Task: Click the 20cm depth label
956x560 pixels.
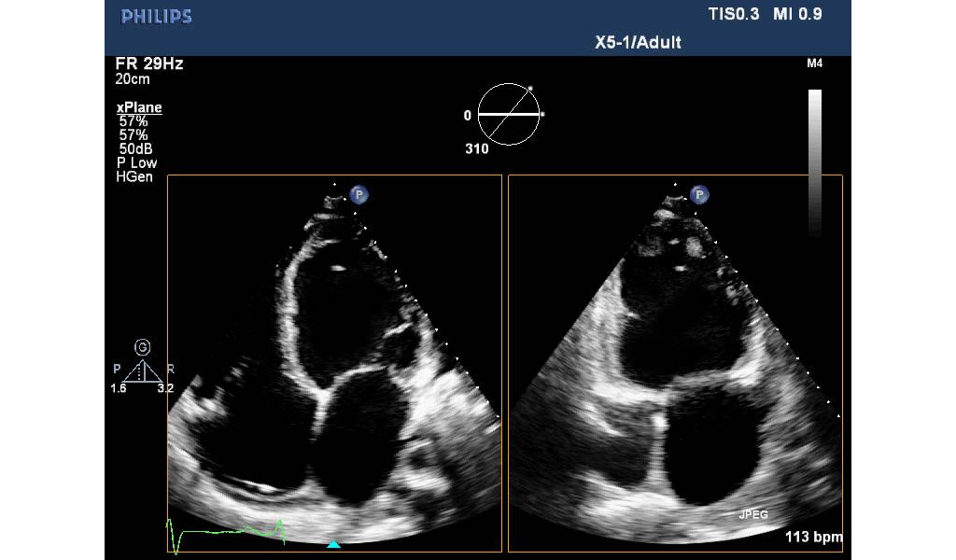Action: (133, 79)
